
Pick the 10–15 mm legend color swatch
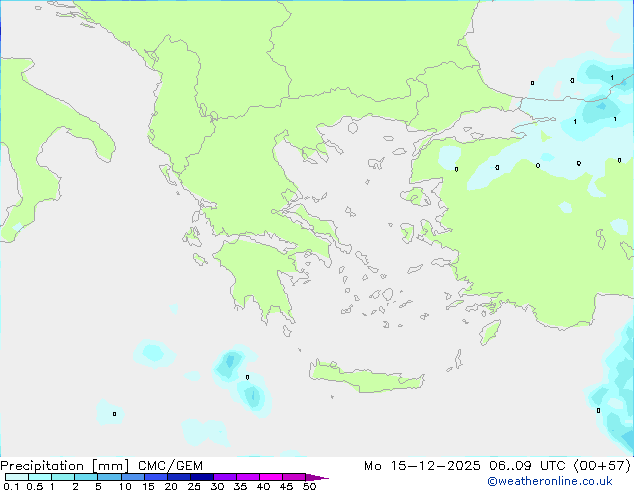[133, 477]
